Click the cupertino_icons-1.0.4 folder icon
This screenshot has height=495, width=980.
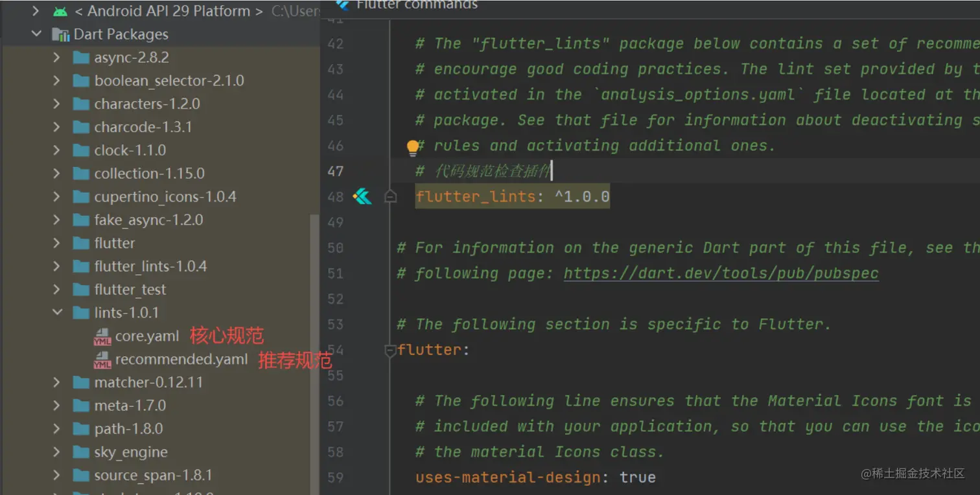point(81,197)
